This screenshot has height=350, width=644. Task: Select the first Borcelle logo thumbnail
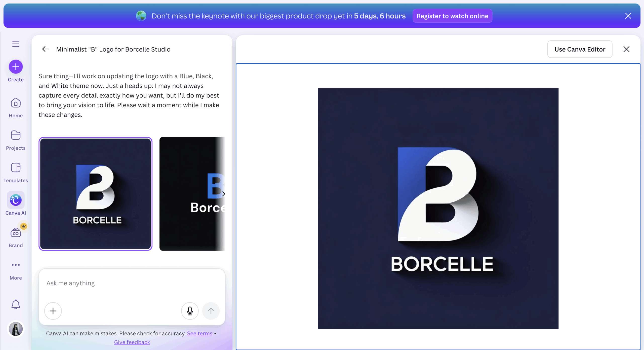[x=95, y=194]
